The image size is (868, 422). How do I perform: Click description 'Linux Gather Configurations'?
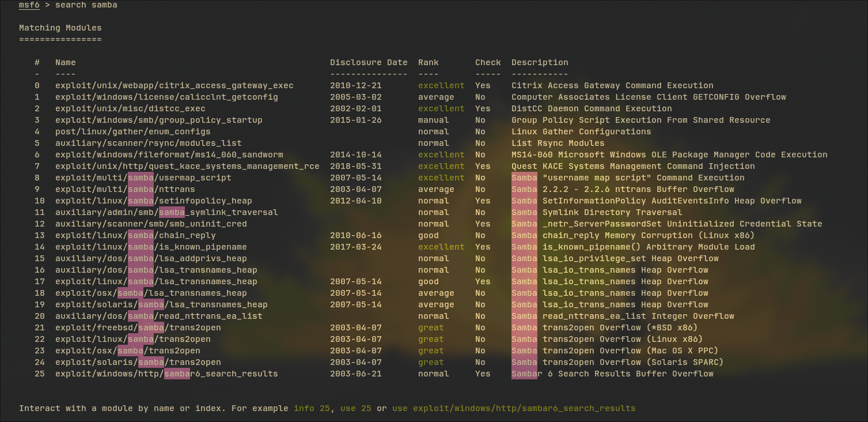[581, 131]
